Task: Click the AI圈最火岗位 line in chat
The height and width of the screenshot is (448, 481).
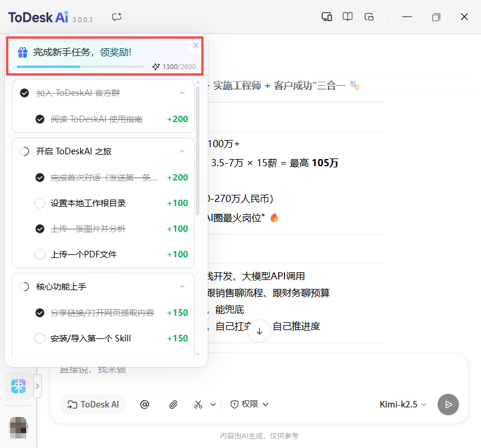Action: 242,218
